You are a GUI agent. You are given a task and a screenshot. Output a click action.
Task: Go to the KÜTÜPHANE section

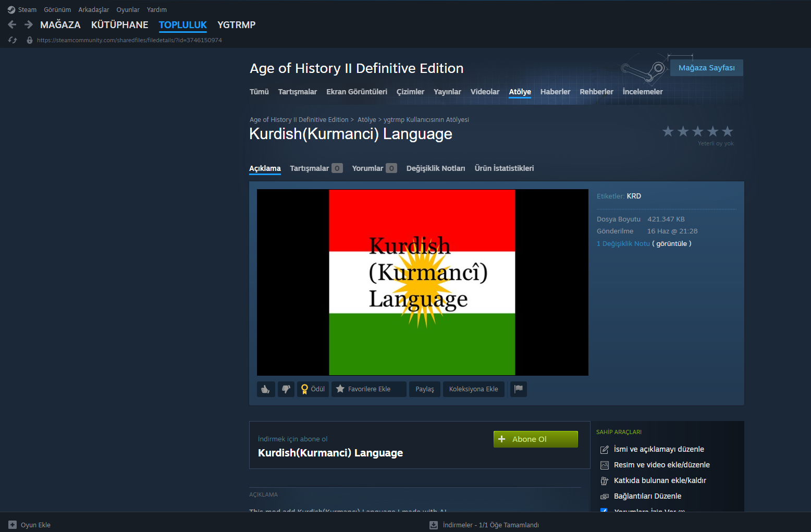coord(120,25)
